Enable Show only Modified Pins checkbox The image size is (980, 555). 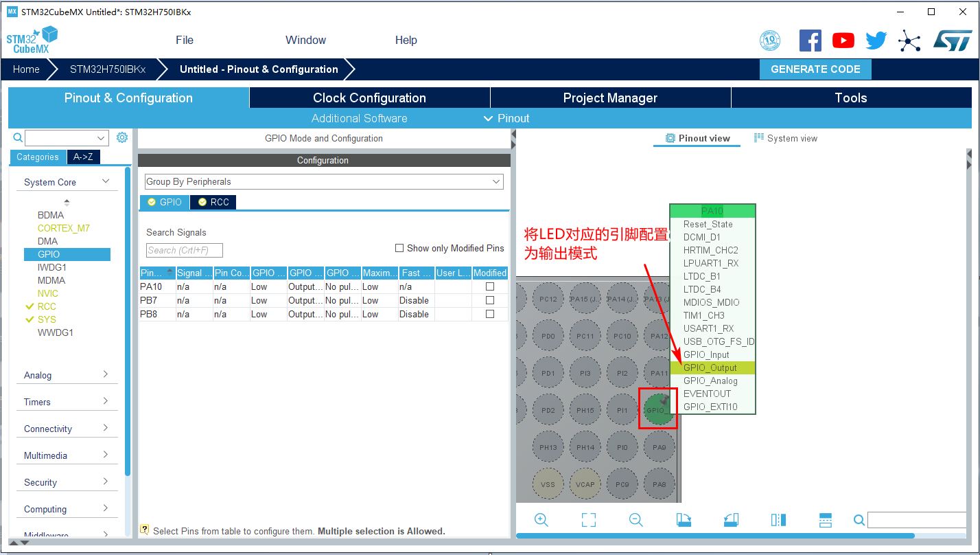399,248
